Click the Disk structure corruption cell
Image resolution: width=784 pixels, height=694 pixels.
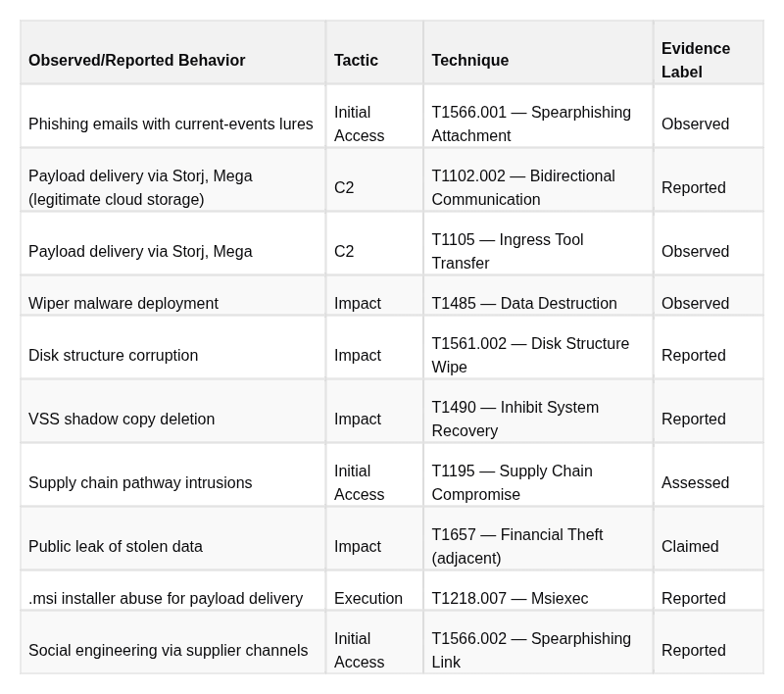173,348
